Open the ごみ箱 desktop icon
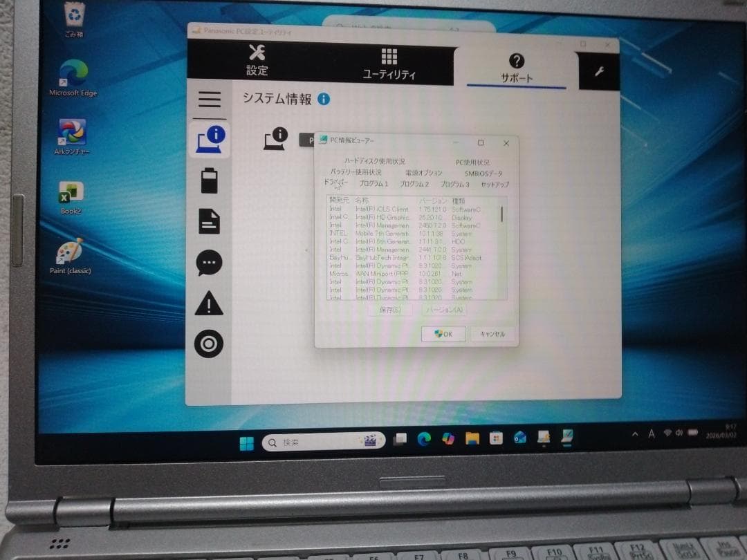This screenshot has width=747, height=560. pyautogui.click(x=74, y=21)
